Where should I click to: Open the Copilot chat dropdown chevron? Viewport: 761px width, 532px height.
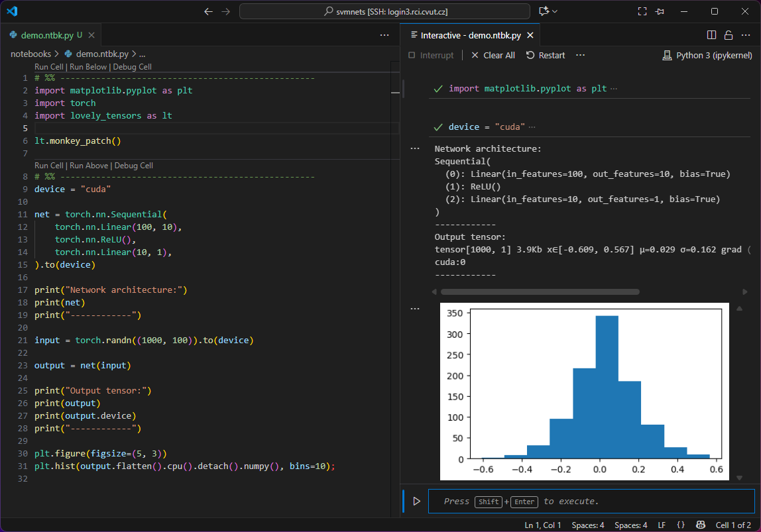point(556,11)
